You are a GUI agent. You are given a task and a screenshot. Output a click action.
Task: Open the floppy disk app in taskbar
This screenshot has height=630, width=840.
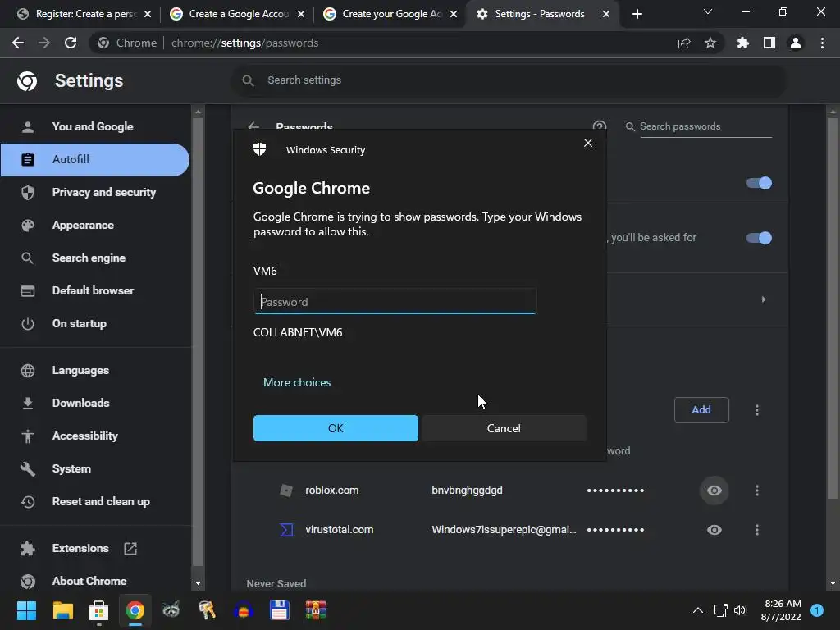coord(280,610)
